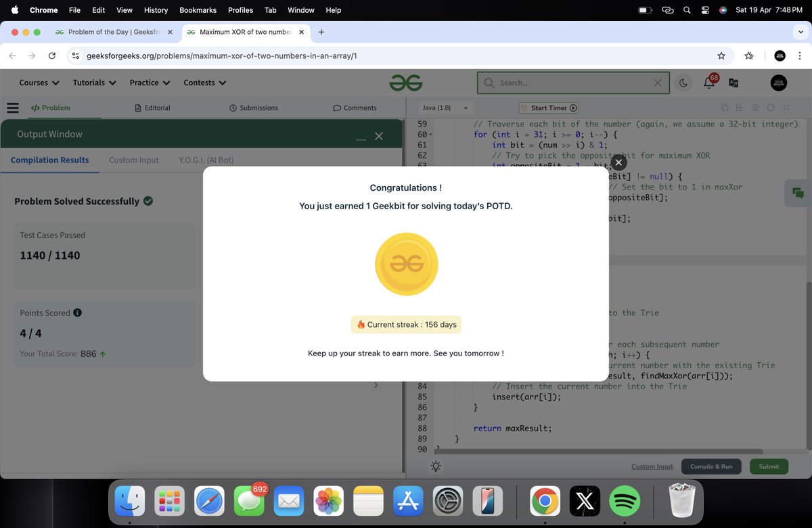This screenshot has width=812, height=528.
Task: Clear the search field with X
Action: [x=658, y=83]
